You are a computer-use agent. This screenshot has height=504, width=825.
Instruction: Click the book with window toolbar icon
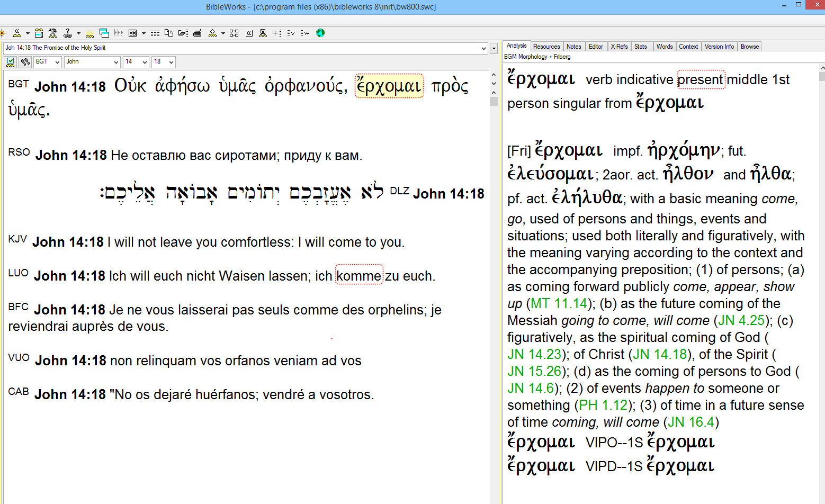pyautogui.click(x=39, y=33)
